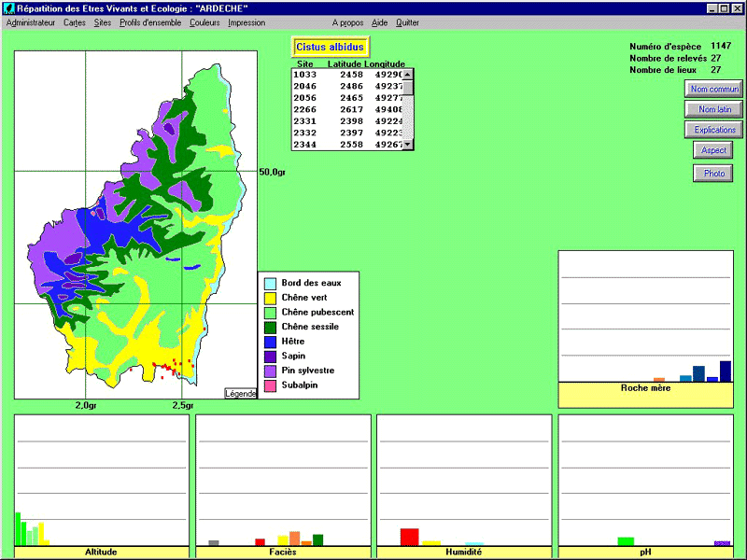This screenshot has height=560, width=747.
Task: Open the species Photo
Action: click(713, 174)
